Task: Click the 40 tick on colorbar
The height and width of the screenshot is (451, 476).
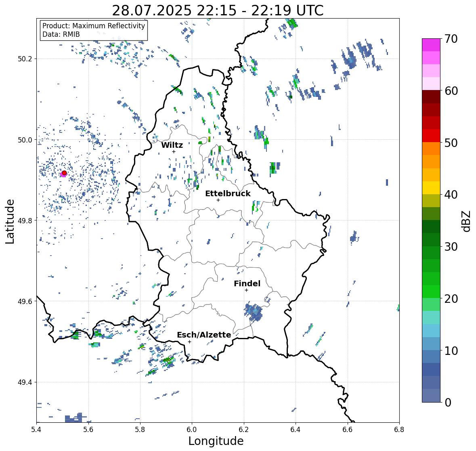Action: click(x=451, y=195)
